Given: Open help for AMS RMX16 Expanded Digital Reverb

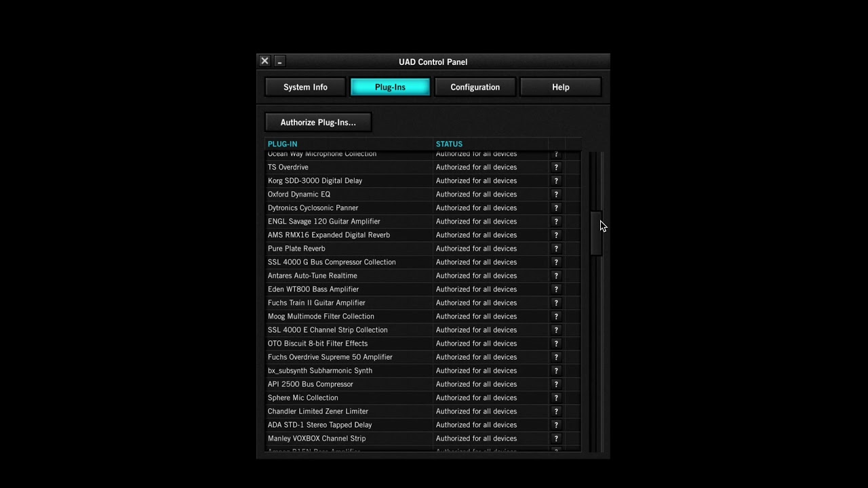Looking at the screenshot, I should pos(556,235).
